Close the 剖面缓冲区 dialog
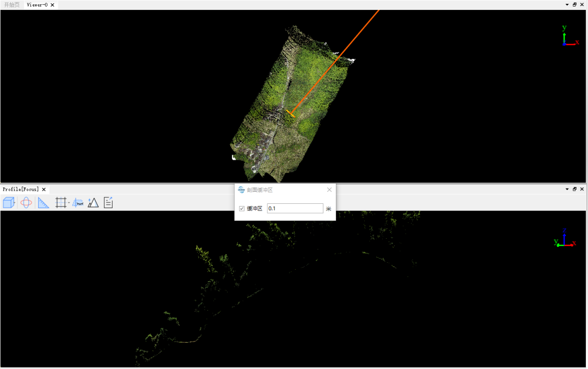The width and height of the screenshot is (588, 369). 329,190
